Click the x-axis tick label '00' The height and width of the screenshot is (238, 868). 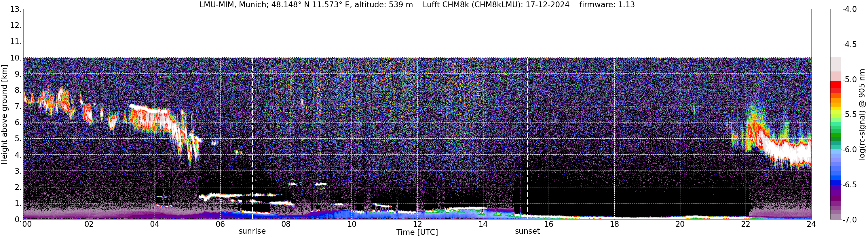[x=27, y=224]
